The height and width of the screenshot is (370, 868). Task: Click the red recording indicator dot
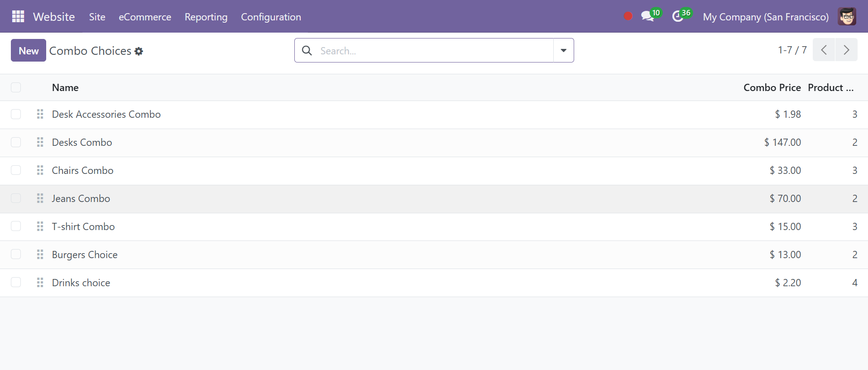[628, 16]
